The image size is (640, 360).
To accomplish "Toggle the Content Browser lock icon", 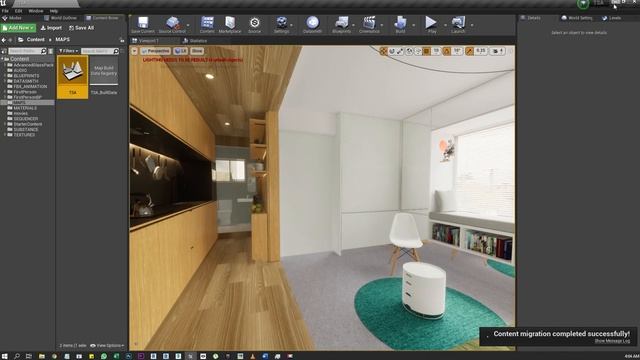I will (x=122, y=40).
